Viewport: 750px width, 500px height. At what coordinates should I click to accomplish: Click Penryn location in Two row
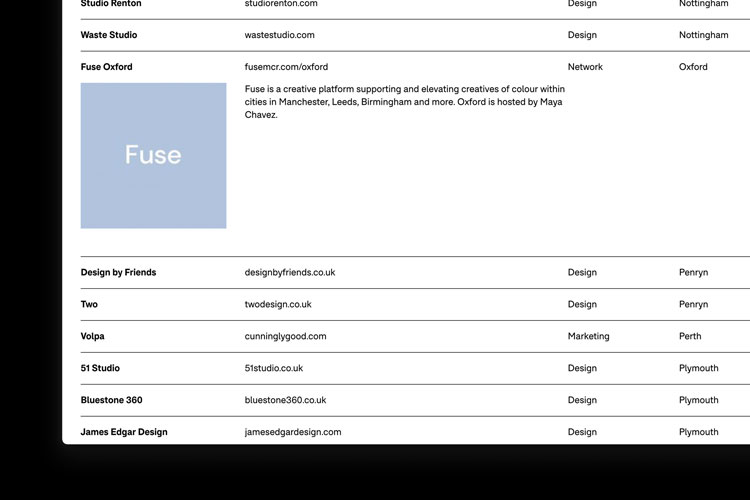[x=693, y=304]
